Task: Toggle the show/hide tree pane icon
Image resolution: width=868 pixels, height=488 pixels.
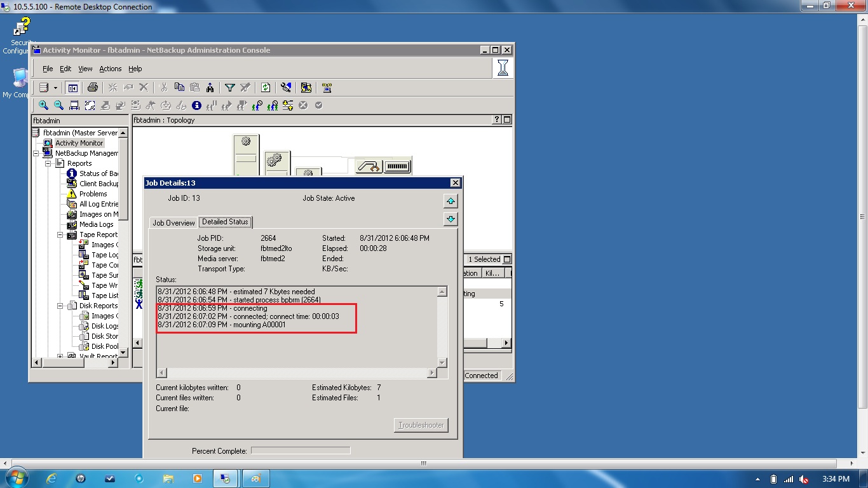Action: click(72, 87)
